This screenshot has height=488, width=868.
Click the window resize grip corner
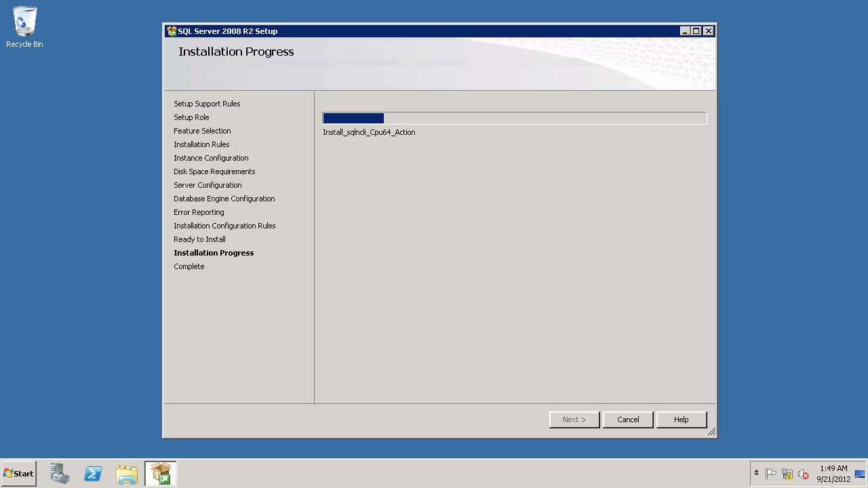point(711,432)
